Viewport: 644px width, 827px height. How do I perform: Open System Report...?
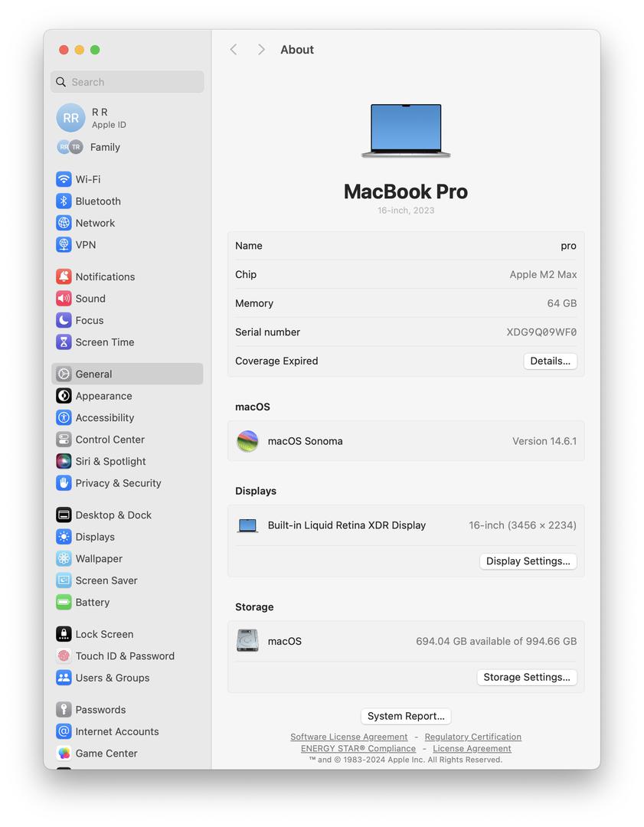click(x=406, y=716)
